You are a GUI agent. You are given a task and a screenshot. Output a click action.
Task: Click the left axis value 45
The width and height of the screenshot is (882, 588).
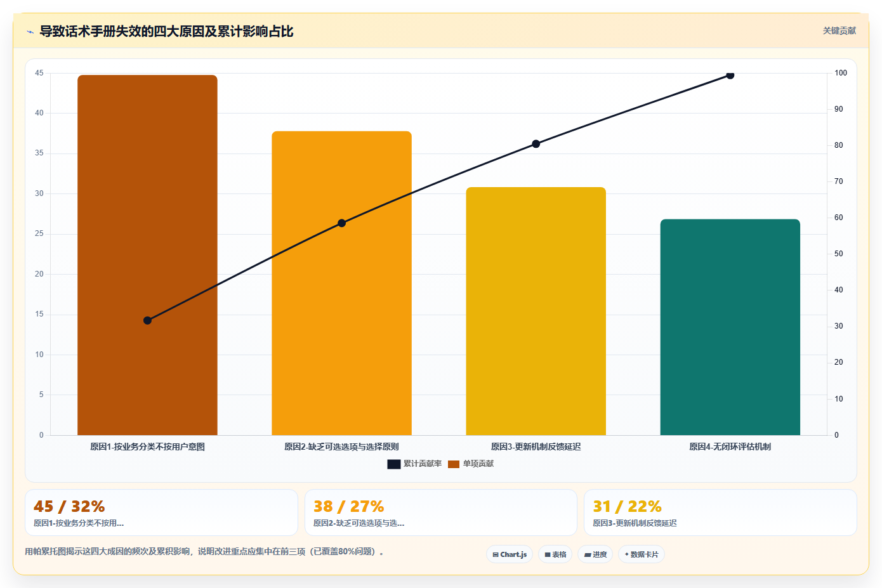point(39,73)
